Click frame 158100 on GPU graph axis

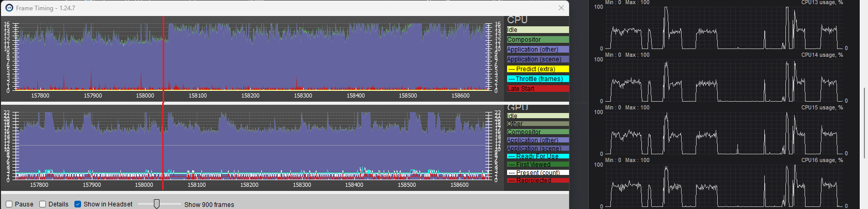pos(197,185)
